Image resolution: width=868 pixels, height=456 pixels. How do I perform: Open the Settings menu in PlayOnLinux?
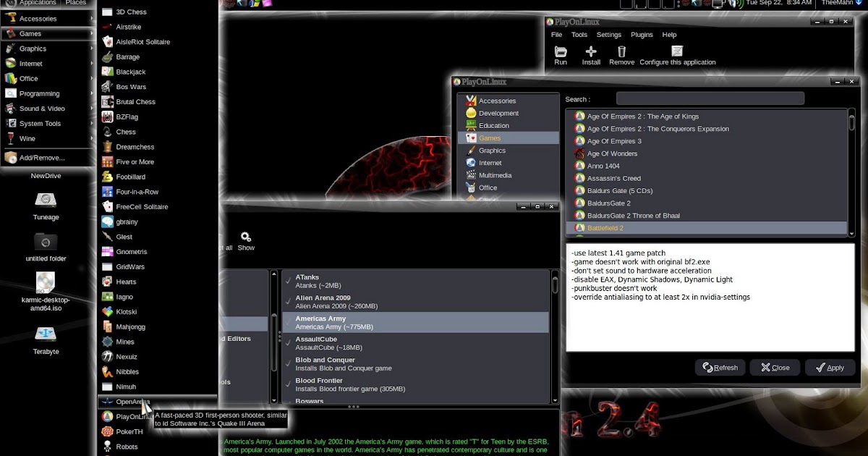[x=609, y=35]
